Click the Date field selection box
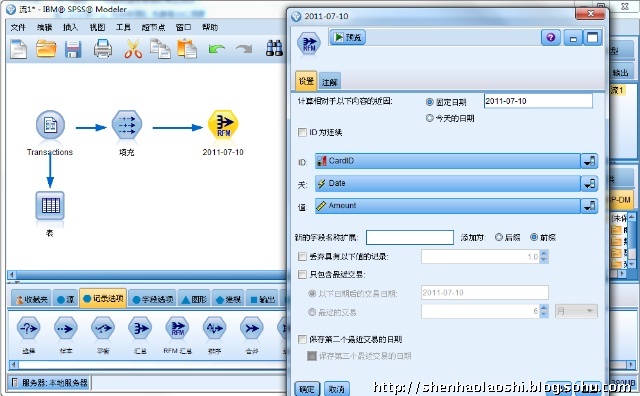This screenshot has height=396, width=640. coord(448,184)
